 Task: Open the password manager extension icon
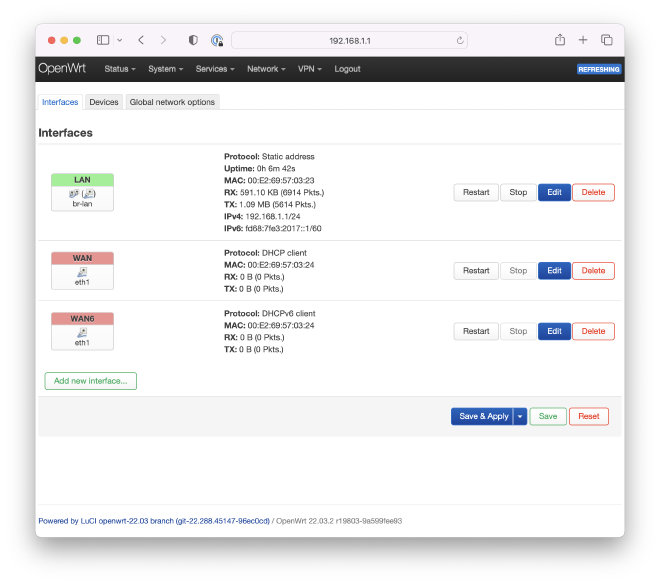pos(217,40)
